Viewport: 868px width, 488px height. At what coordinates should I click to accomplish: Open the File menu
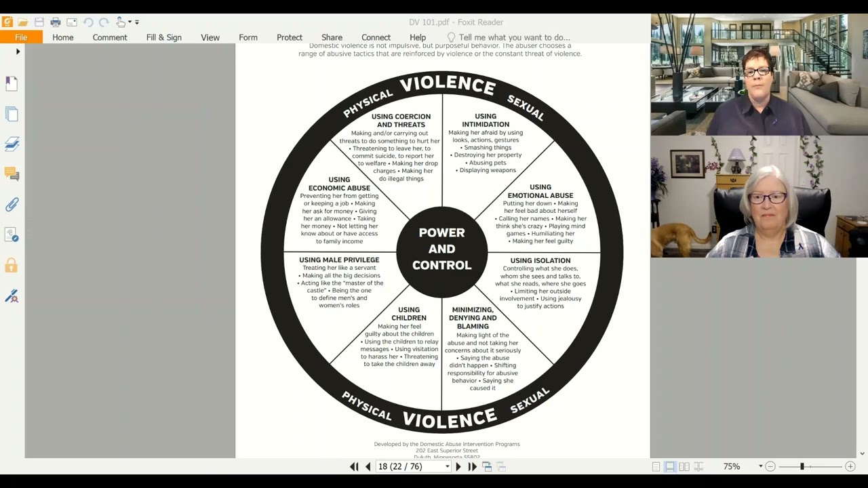point(21,37)
